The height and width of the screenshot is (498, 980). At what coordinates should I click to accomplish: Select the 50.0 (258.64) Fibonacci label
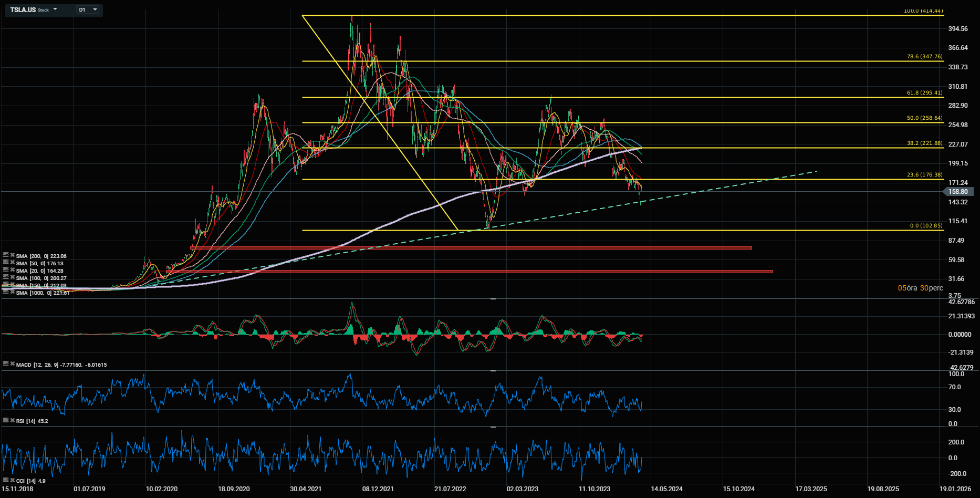[924, 118]
